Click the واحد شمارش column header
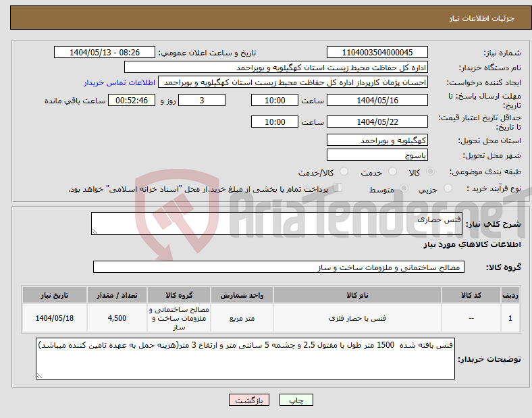The image size is (532, 418). 242,295
